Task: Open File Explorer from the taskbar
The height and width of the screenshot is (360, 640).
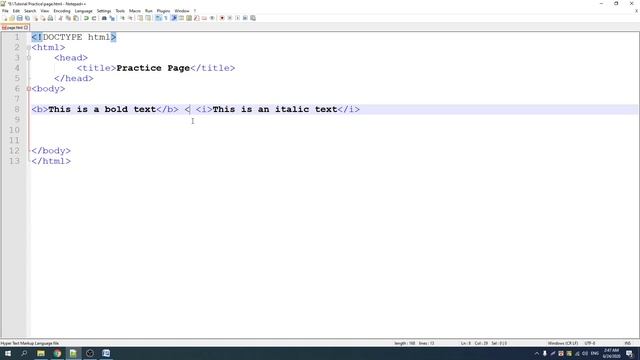Action: 41,353
